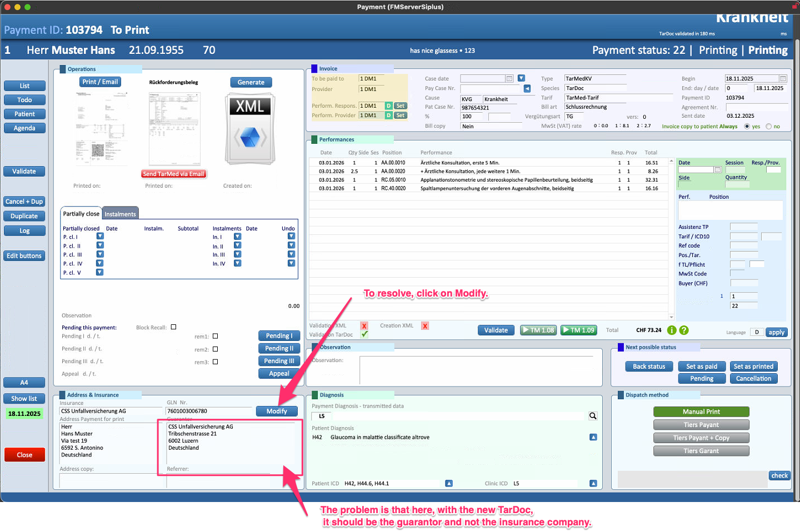Click the red X next to Validation XML

coord(364,326)
